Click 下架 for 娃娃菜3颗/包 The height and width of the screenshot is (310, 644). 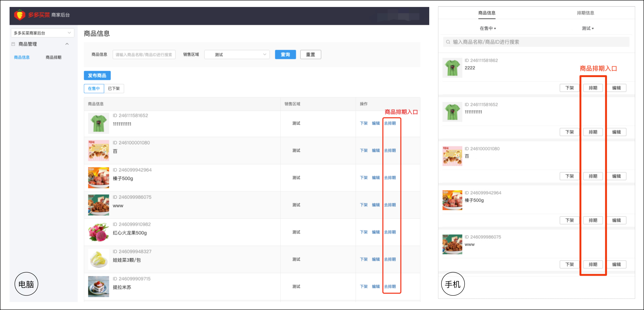click(x=364, y=259)
